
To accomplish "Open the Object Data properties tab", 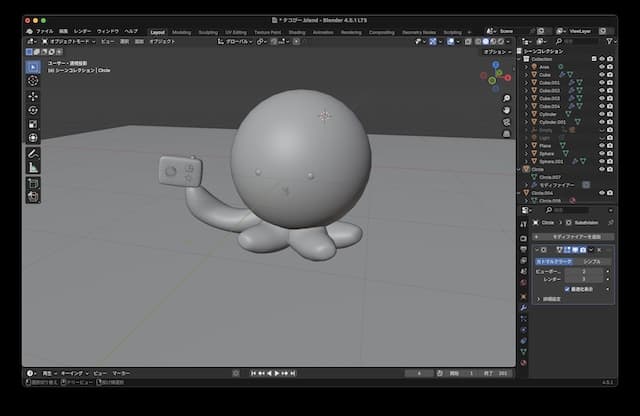I will [524, 352].
